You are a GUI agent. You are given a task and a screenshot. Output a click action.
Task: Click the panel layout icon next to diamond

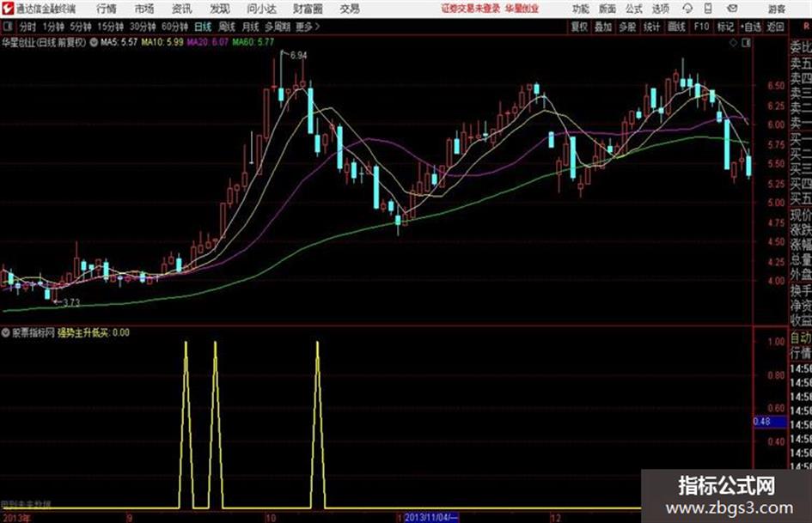[746, 43]
